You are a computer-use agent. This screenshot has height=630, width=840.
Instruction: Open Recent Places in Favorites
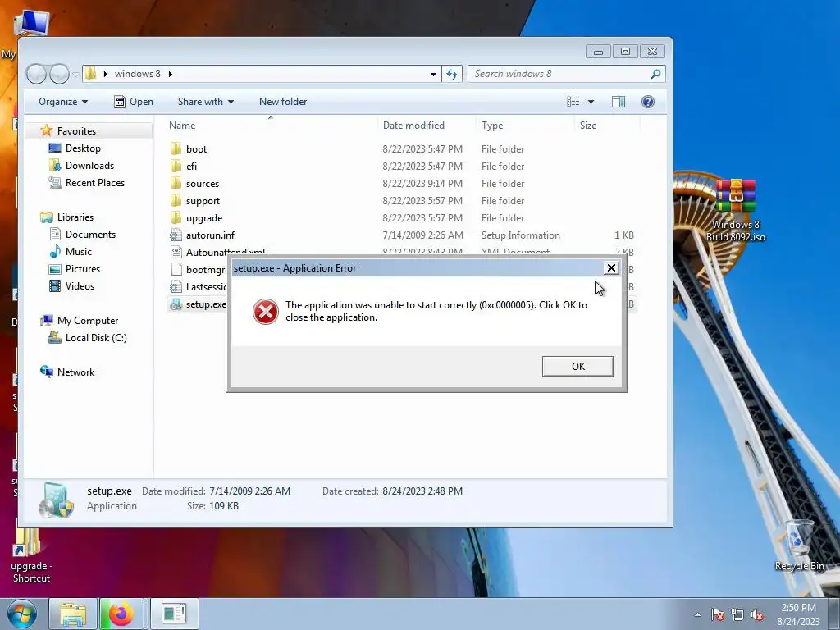pos(95,183)
